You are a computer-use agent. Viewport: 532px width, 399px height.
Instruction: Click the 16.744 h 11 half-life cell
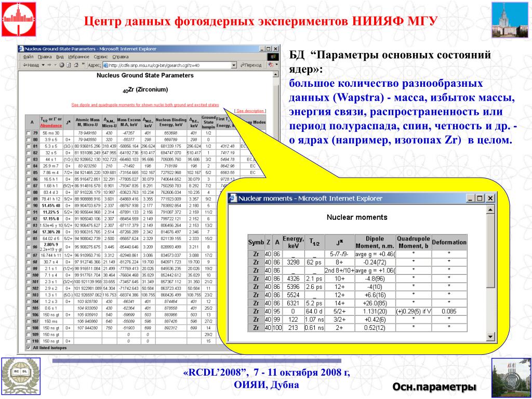(x=51, y=255)
